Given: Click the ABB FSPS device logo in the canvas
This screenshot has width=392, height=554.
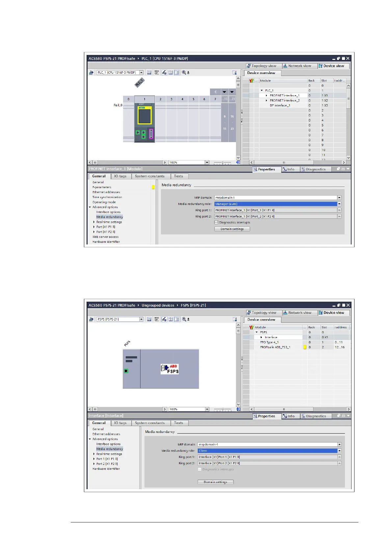Looking at the screenshot, I should click(x=170, y=369).
